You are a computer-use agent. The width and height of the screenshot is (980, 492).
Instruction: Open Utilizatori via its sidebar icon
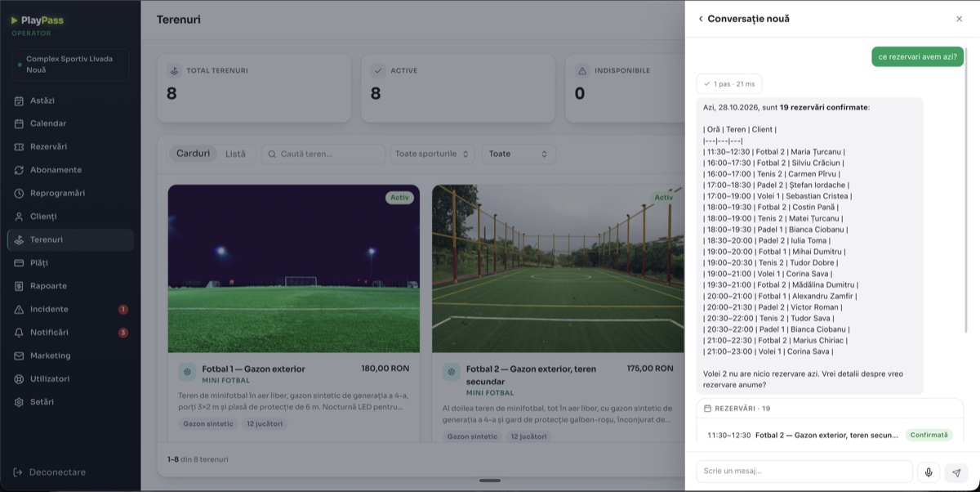pyautogui.click(x=19, y=379)
